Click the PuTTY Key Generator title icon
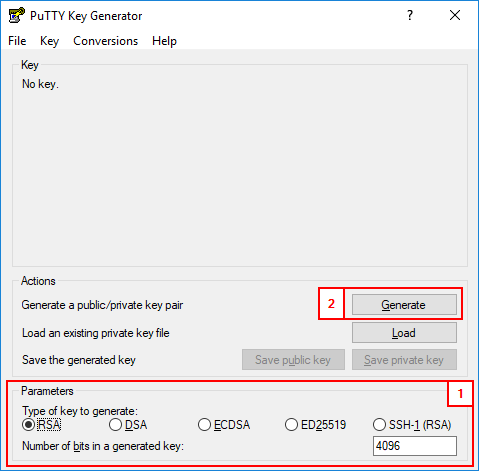479x471 pixels. click(17, 15)
